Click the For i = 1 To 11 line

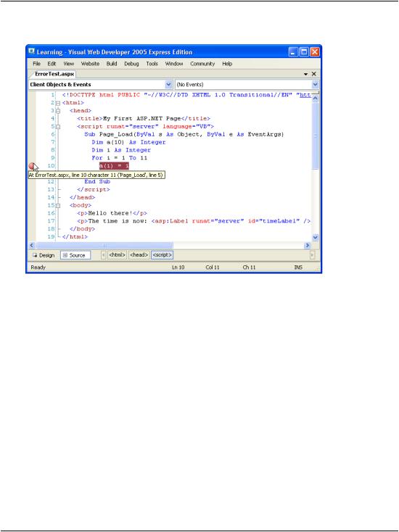tap(119, 158)
